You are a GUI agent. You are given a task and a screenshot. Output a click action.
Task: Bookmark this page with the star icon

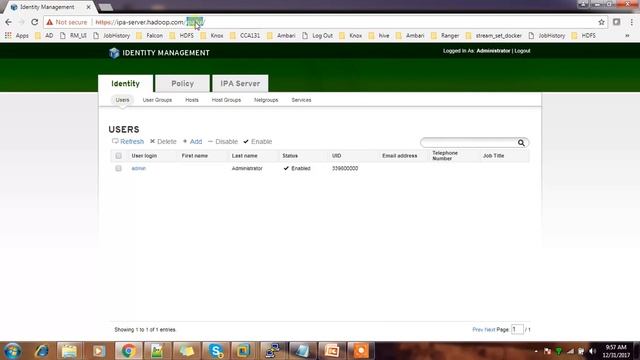(x=601, y=22)
